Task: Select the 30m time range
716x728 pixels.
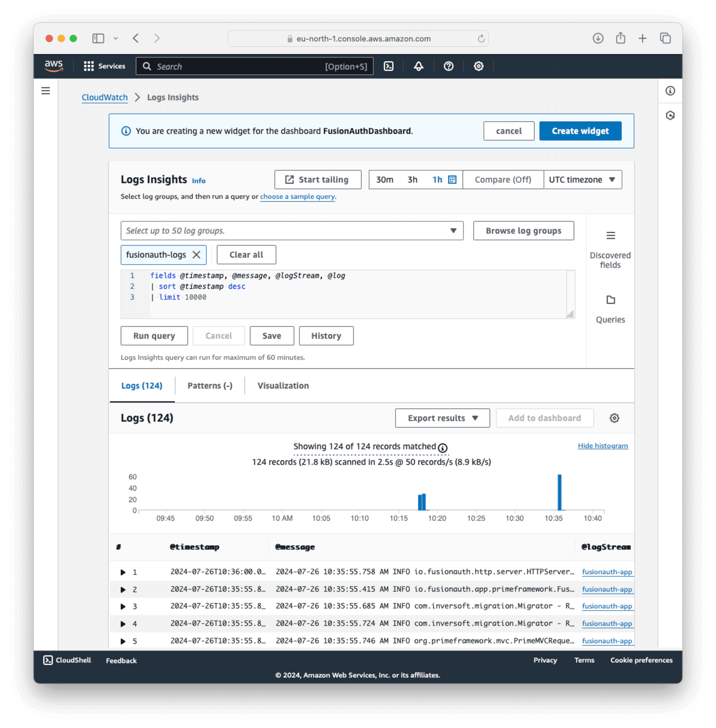Action: point(384,179)
